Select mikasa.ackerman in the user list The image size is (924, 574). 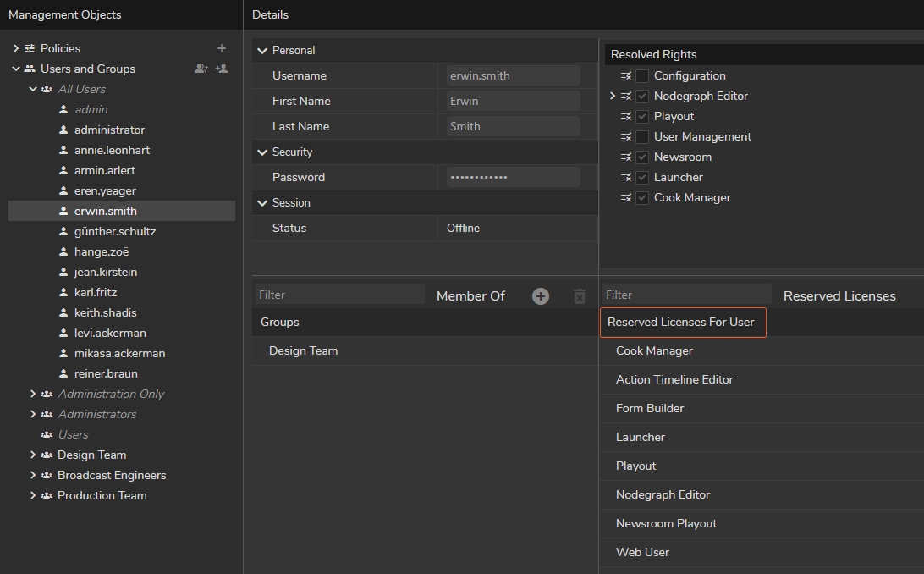point(119,353)
